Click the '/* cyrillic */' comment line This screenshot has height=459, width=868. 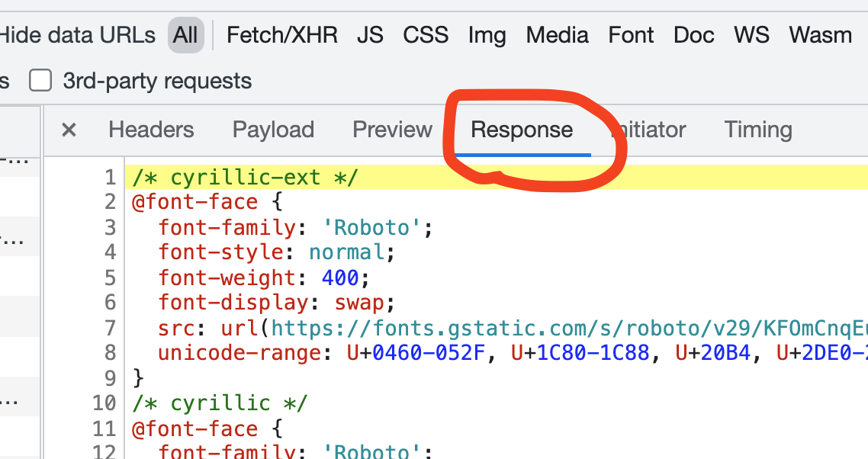point(220,403)
